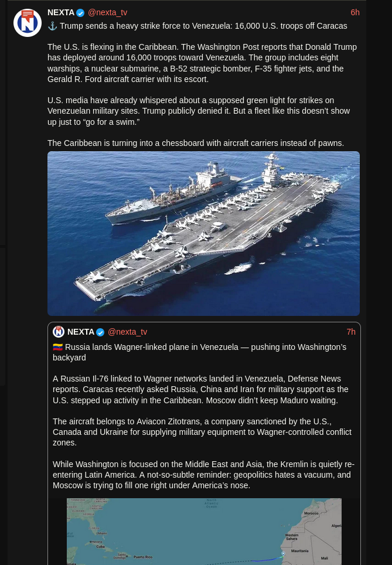Screen dimensions: 392x565
Task: Open the 6h timestamp of the top post
Action: click(355, 13)
